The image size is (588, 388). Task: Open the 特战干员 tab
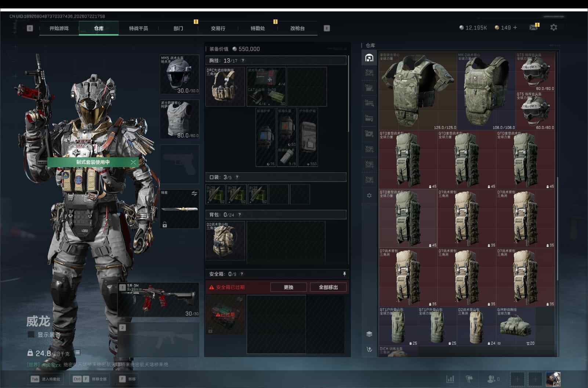click(138, 28)
